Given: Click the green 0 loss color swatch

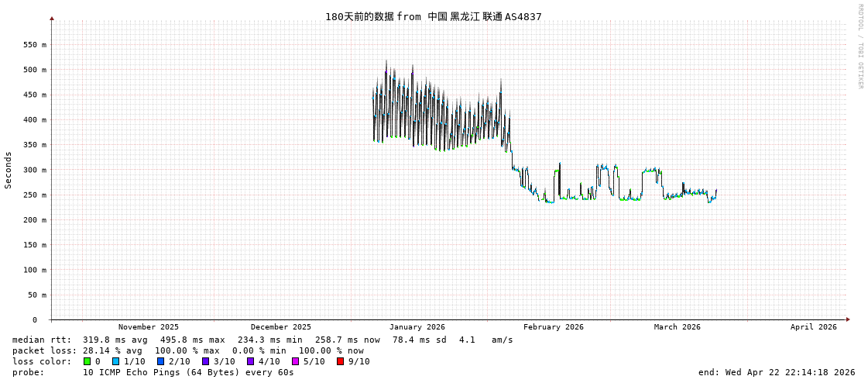Looking at the screenshot, I should 87,361.
